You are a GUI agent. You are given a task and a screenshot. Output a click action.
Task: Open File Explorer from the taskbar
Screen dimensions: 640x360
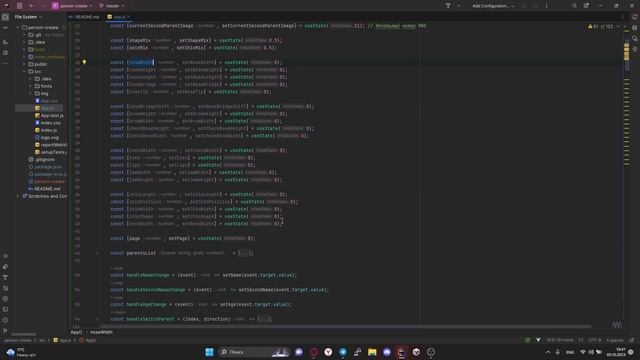click(372, 352)
